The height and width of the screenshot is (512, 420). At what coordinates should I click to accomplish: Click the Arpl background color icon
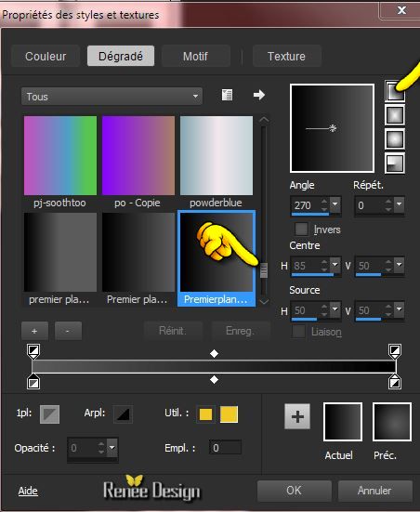tap(124, 414)
